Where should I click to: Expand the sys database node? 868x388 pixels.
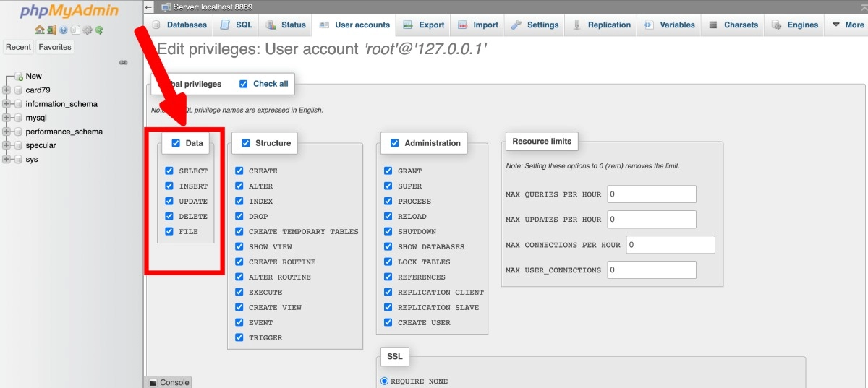(x=7, y=159)
